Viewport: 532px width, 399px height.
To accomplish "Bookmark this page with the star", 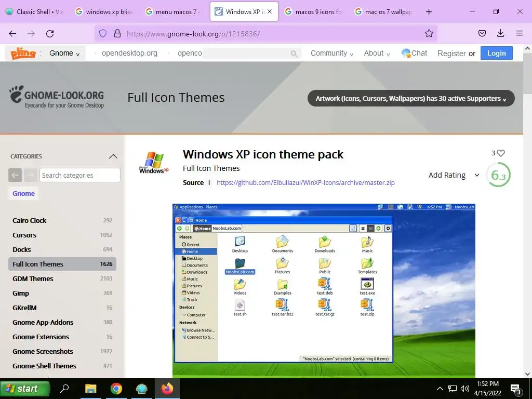I will pos(429,33).
